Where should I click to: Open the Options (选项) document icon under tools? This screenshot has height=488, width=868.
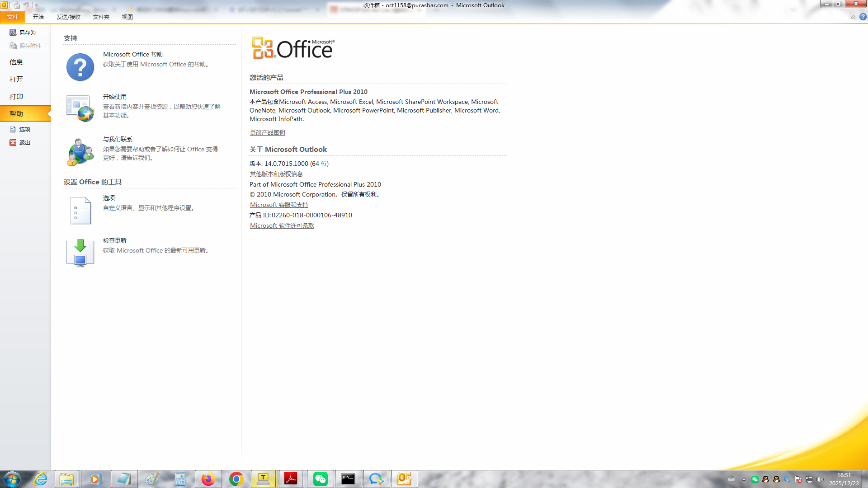pos(80,210)
